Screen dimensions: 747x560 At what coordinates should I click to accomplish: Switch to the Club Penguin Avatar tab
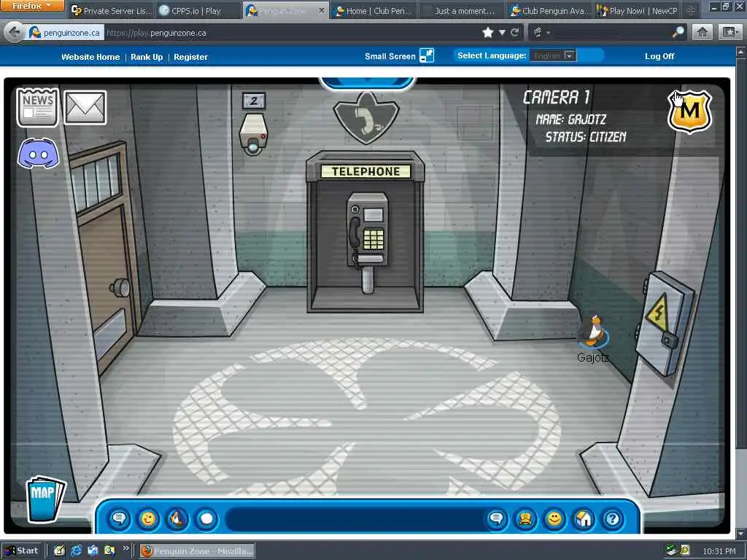[x=549, y=10]
